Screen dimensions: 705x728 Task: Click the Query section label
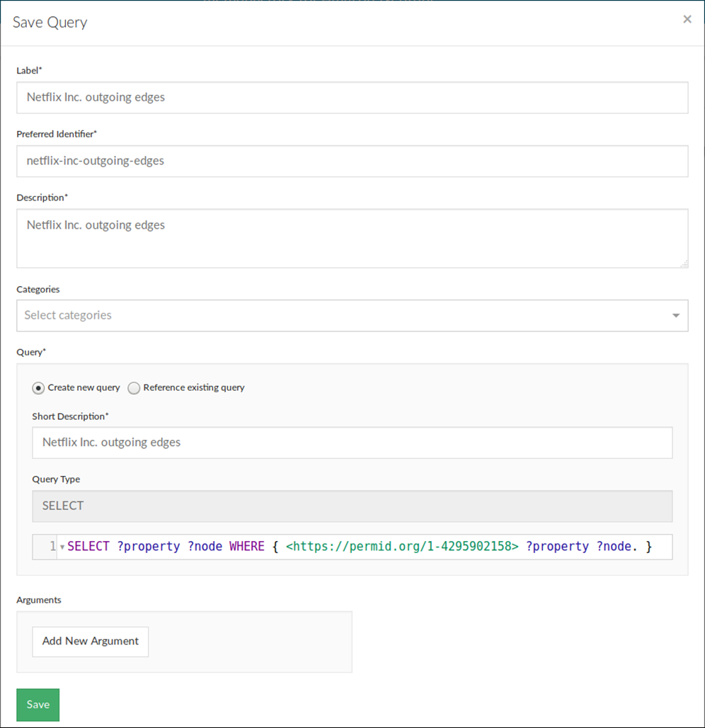click(31, 353)
